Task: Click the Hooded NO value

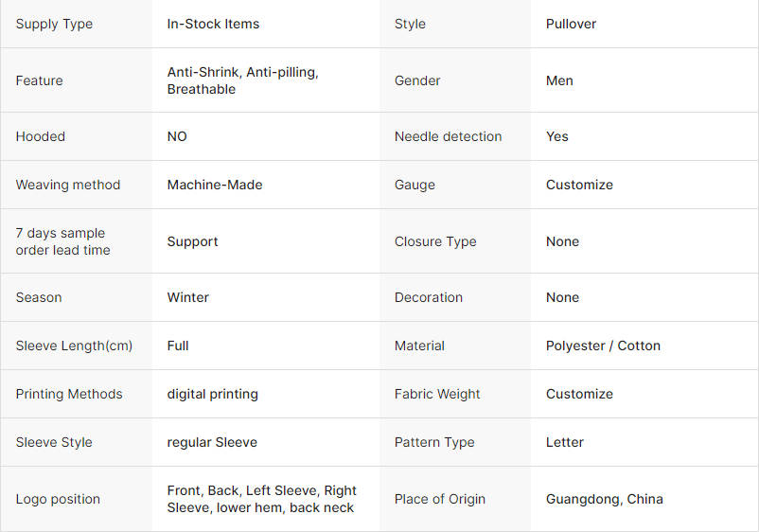Action: [177, 136]
